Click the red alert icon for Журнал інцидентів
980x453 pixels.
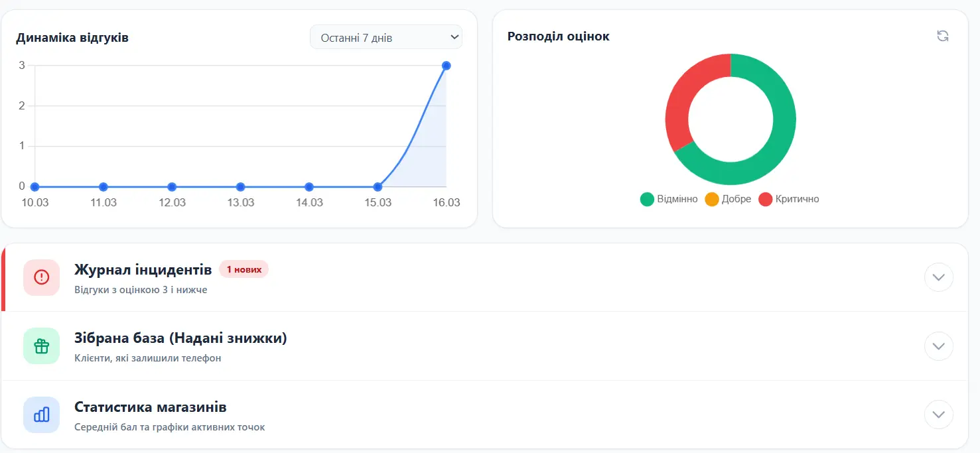click(41, 277)
